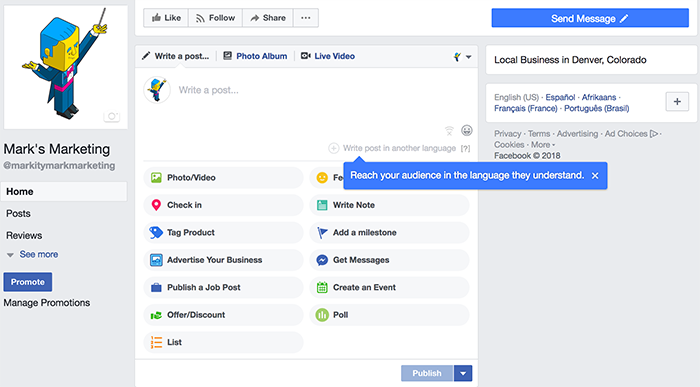Choose the Get Messages option
The image size is (700, 387).
[x=389, y=260]
